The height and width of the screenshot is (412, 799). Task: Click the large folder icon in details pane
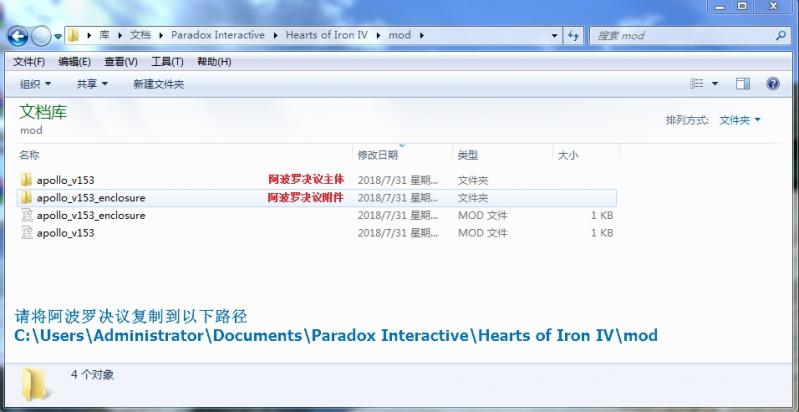36,384
